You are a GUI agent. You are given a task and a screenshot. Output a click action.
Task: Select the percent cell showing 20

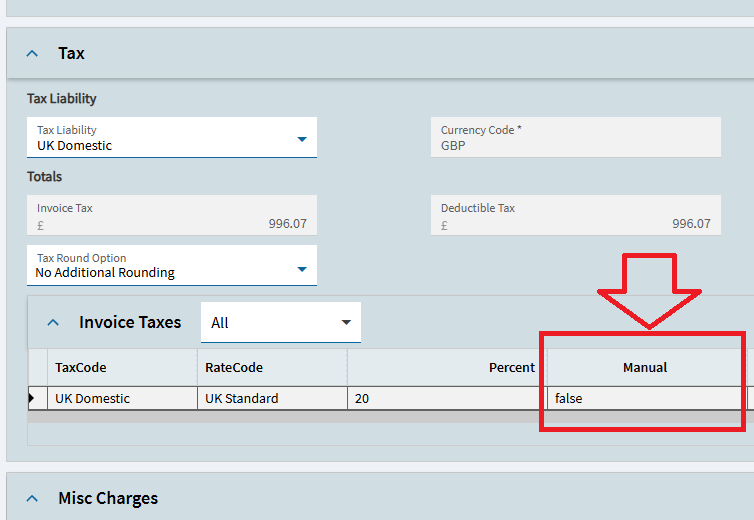pos(447,398)
